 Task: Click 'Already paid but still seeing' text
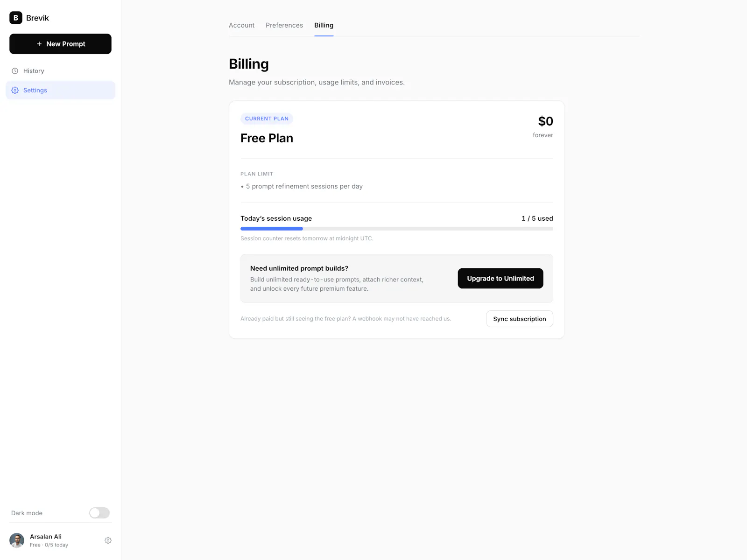pyautogui.click(x=345, y=319)
